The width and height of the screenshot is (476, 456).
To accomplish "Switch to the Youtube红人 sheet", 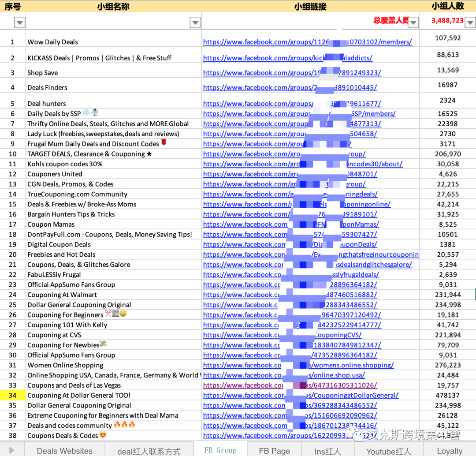I will (389, 451).
